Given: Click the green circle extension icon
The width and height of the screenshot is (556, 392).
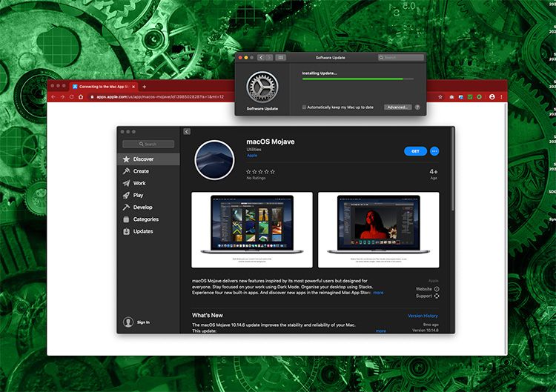Looking at the screenshot, I should pyautogui.click(x=479, y=97).
